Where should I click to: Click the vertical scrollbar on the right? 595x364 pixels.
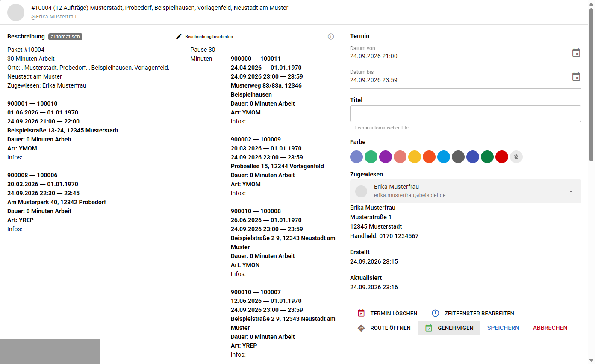(592, 85)
